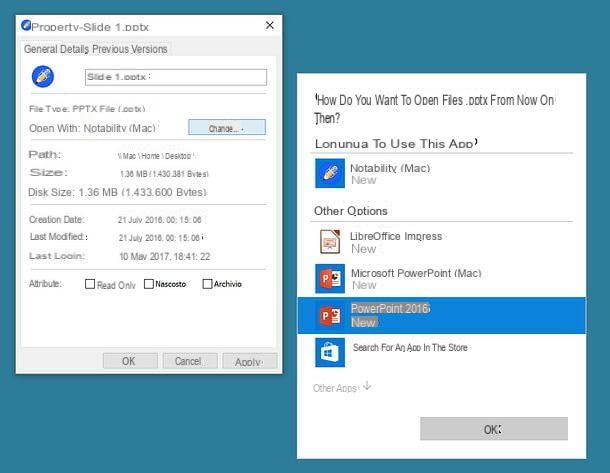Click the 'Other Options' heading
The image size is (610, 473).
tap(351, 211)
